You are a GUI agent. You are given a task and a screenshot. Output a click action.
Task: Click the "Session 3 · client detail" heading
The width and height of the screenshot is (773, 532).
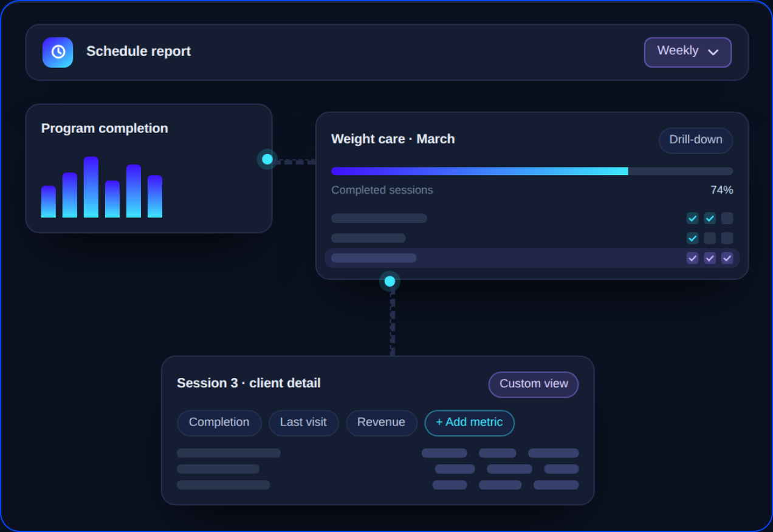[x=249, y=383]
